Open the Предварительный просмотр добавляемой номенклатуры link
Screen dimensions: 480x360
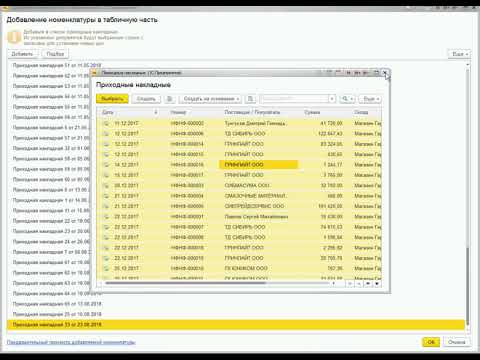click(x=71, y=342)
